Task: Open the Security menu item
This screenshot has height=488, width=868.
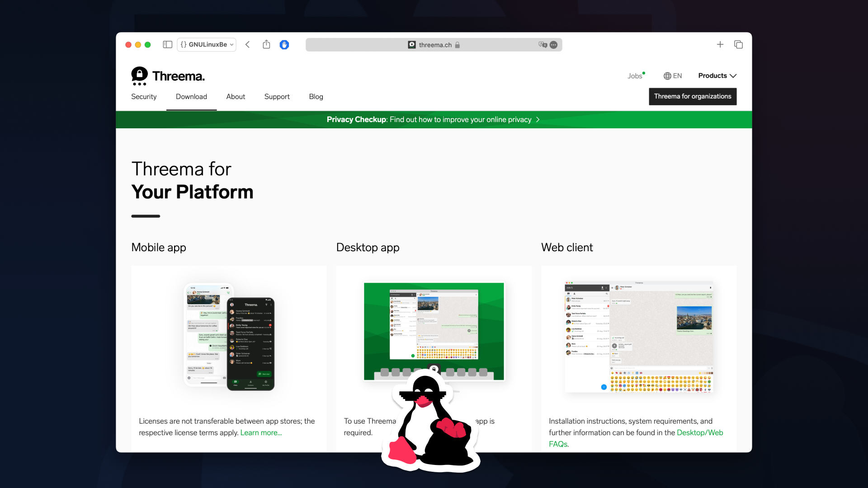Action: 144,97
